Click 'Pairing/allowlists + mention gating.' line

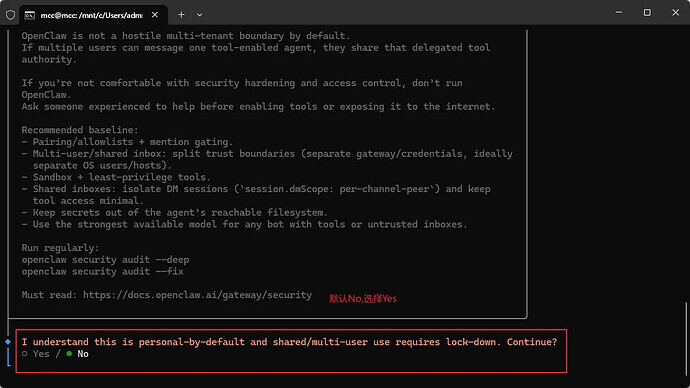click(127, 142)
